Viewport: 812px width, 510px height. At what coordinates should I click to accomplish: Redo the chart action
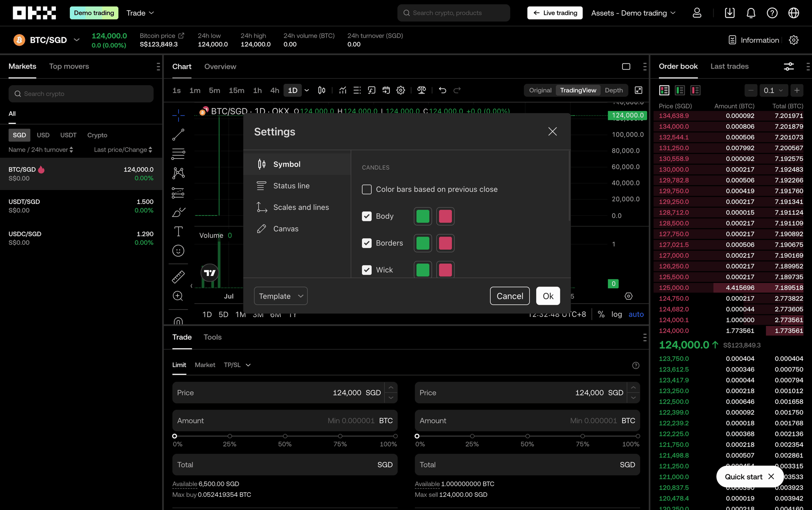click(x=457, y=90)
